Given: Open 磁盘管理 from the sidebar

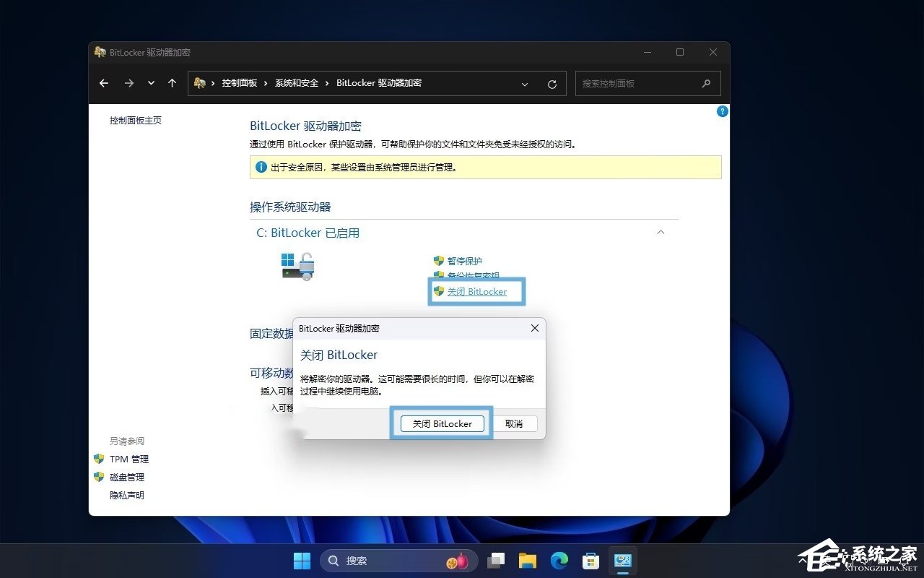Looking at the screenshot, I should [126, 477].
